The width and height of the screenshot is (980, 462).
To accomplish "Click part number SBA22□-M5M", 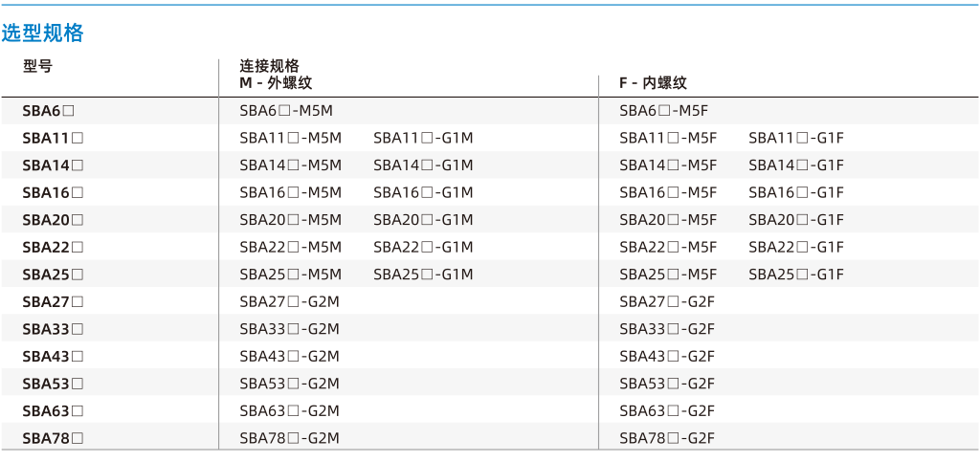I will 291,247.
